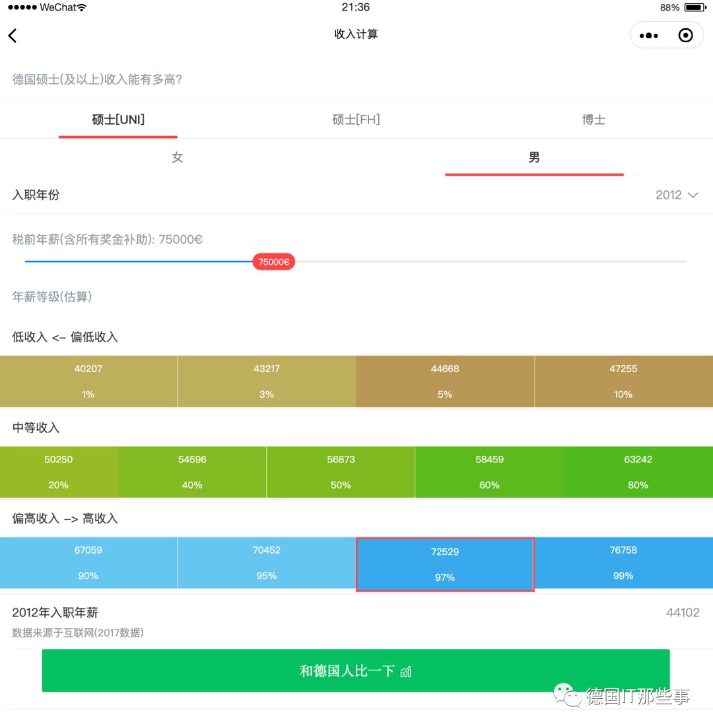713x728 pixels.
Task: Open the "•••" mini-program options menu
Action: click(649, 35)
